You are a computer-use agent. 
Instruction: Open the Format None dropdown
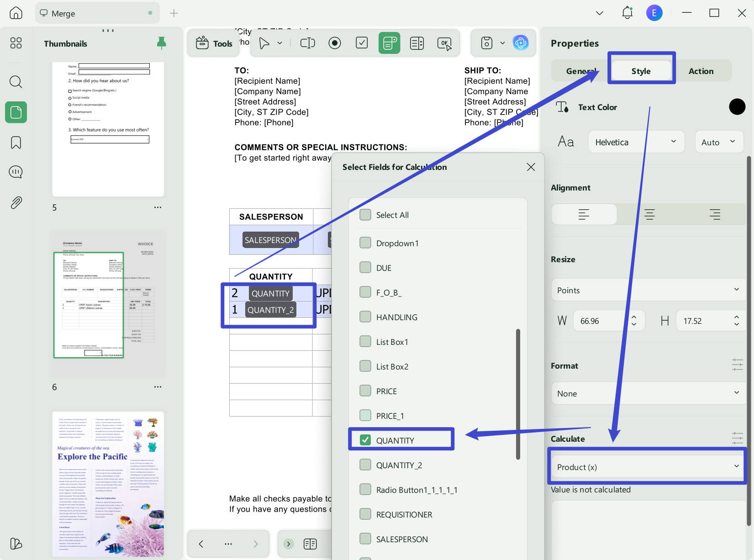click(648, 393)
